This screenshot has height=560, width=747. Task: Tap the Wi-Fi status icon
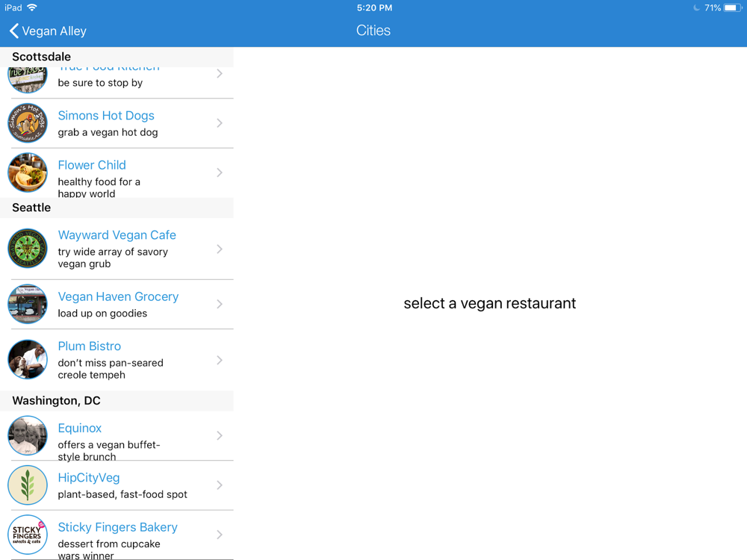click(x=32, y=7)
